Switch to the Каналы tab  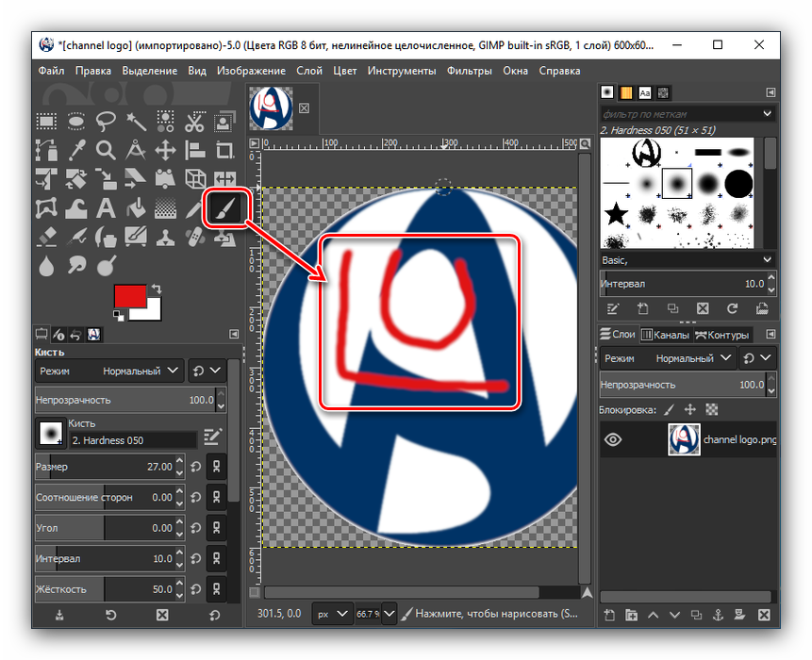pos(666,335)
